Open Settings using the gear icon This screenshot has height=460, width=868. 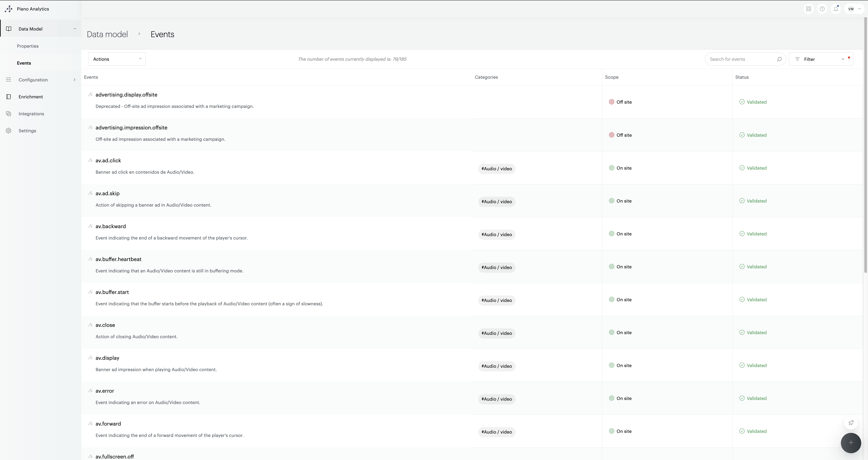pos(8,130)
